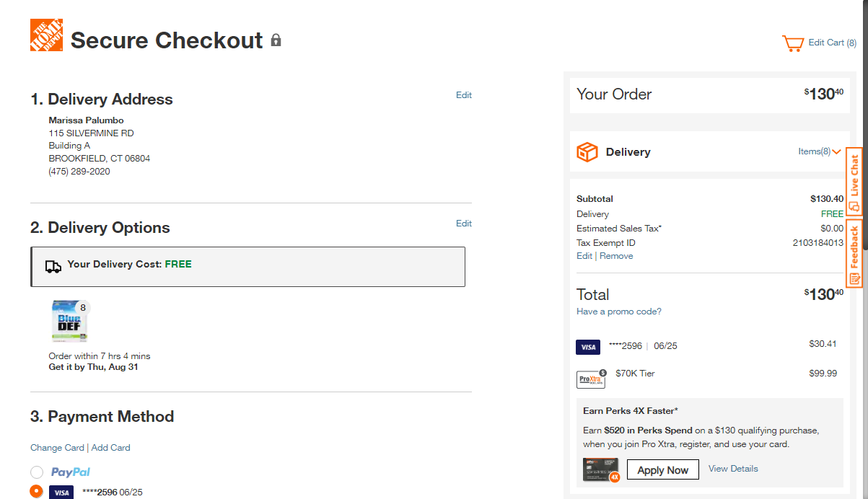Remove the Tax Exempt ID

[x=616, y=256]
